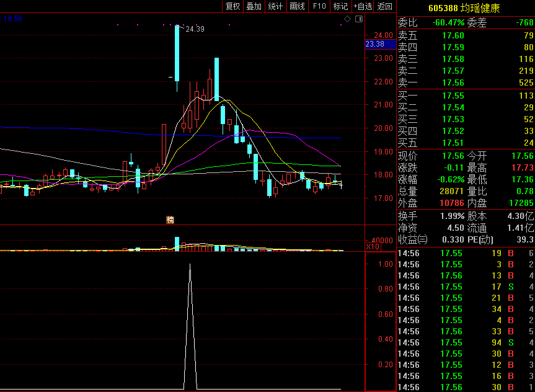
Task: Click the 收益(三) value 0.330
Action: pos(453,239)
